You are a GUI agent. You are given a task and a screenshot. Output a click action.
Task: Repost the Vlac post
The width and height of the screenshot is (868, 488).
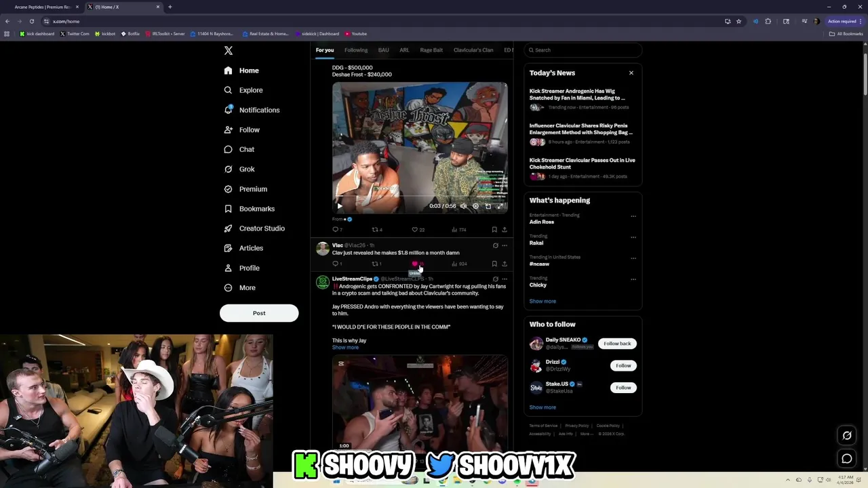377,264
